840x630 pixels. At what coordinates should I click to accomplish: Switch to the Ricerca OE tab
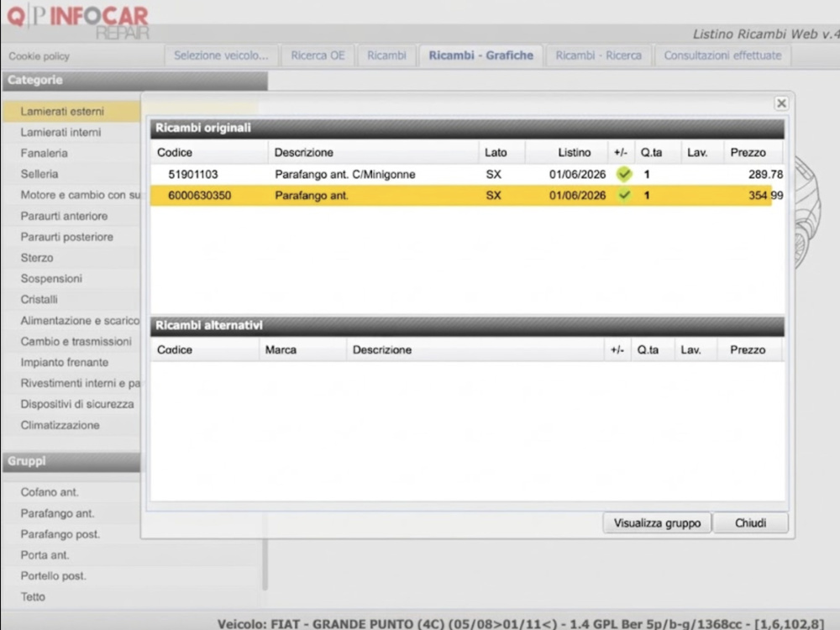pyautogui.click(x=318, y=55)
